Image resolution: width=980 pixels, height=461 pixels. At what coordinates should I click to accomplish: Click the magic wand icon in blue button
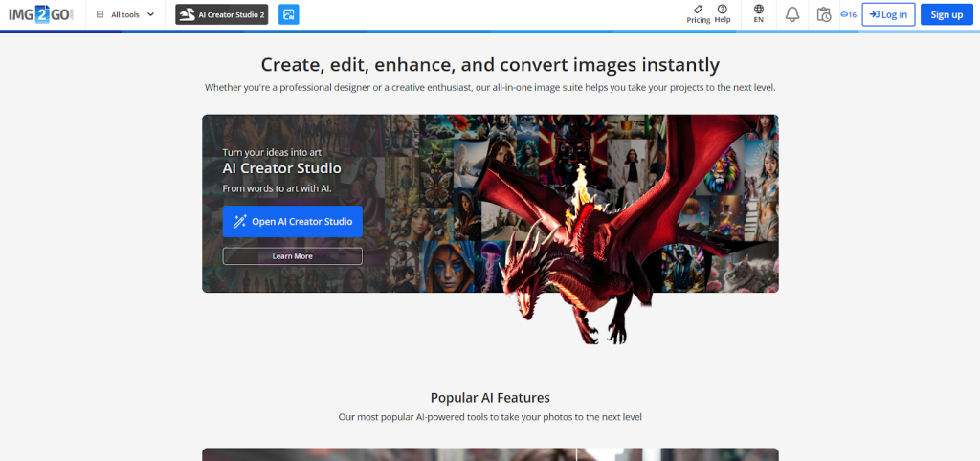coord(240,221)
